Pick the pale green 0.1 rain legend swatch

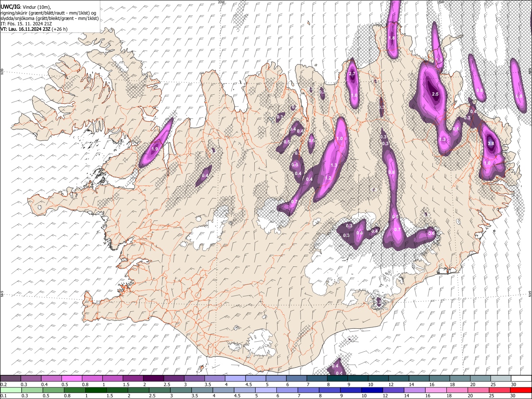pos(11,390)
